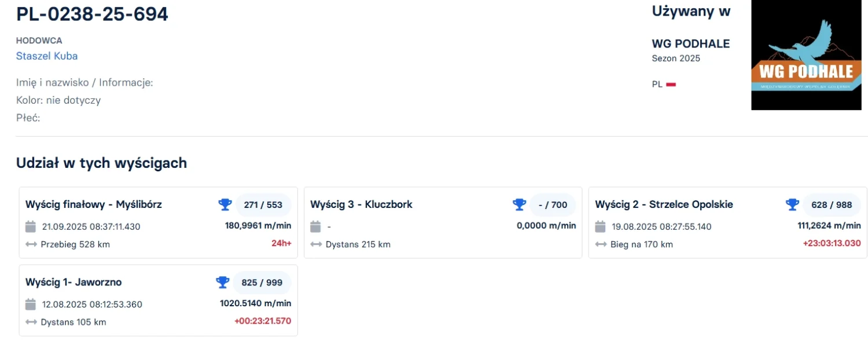Open Wyścig 1- Jaworzno race title
This screenshot has width=868, height=341.
pyautogui.click(x=73, y=283)
